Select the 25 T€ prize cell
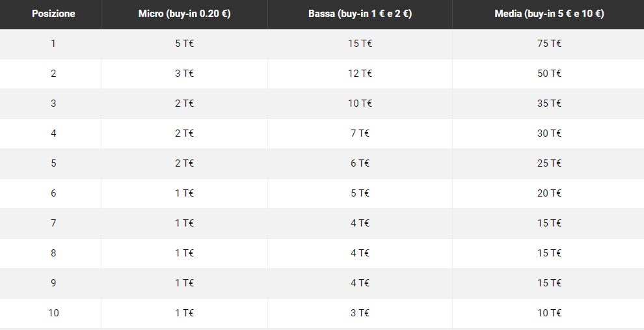 pyautogui.click(x=549, y=163)
